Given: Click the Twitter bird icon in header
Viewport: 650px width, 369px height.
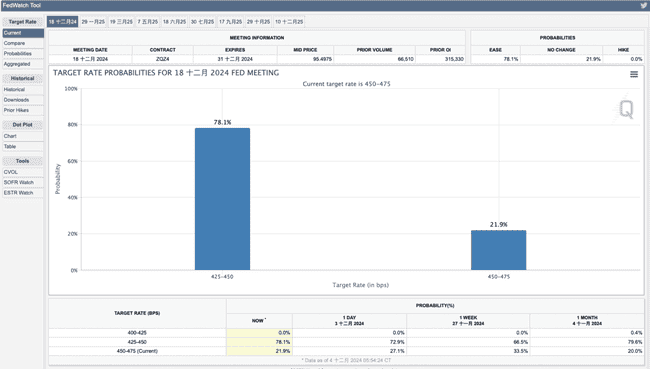Looking at the screenshot, I should point(643,5).
